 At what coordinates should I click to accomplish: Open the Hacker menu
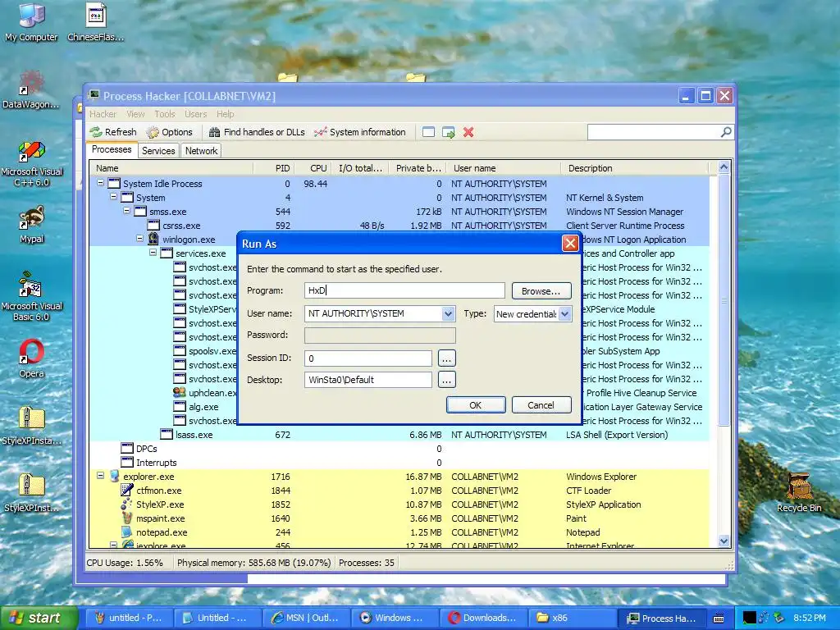(103, 114)
